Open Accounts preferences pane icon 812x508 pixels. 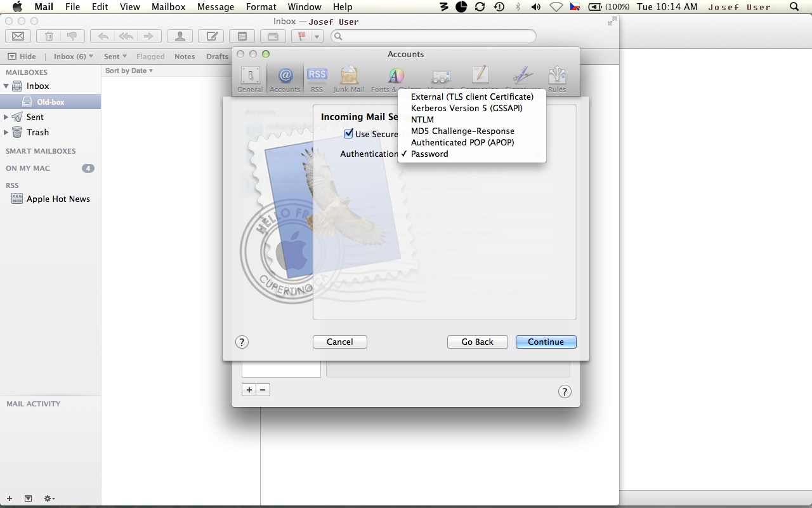(x=285, y=79)
